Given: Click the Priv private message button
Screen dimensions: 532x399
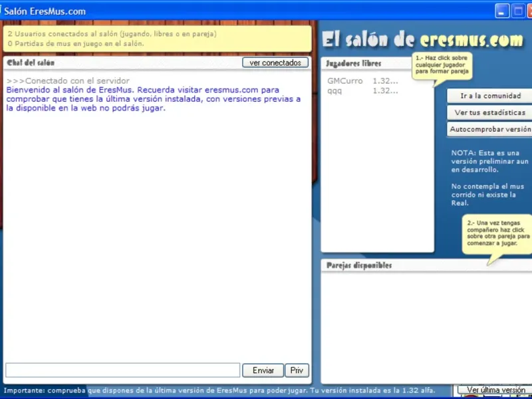Looking at the screenshot, I should pyautogui.click(x=297, y=370).
